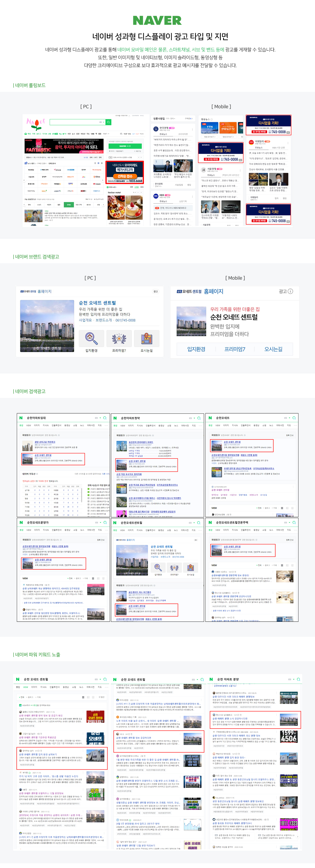Image resolution: width=315 pixels, height=868 pixels.
Task: Select 이미지 tab under 순천아파트임대 search
Action: (x=37, y=425)
